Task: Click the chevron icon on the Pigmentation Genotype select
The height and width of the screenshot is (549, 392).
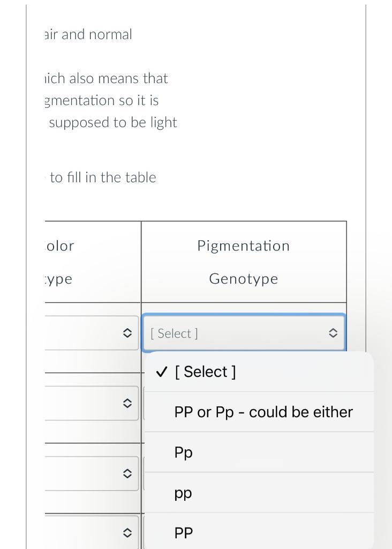Action: click(333, 333)
